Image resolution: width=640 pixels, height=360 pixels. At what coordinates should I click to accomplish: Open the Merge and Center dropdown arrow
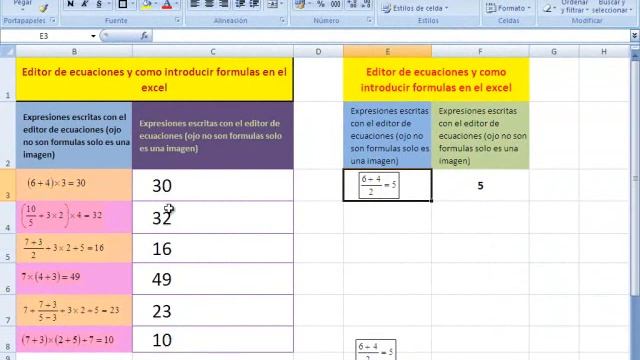(x=281, y=4)
